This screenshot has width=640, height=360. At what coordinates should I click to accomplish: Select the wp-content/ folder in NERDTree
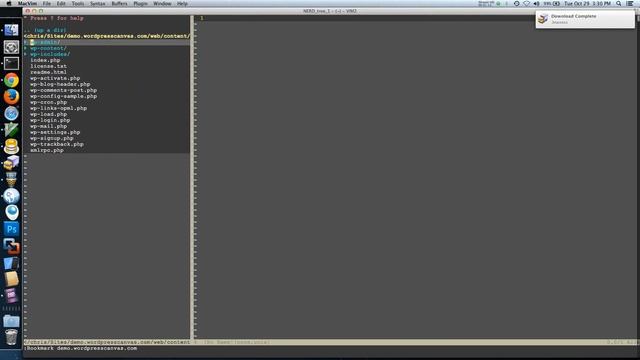click(x=48, y=48)
